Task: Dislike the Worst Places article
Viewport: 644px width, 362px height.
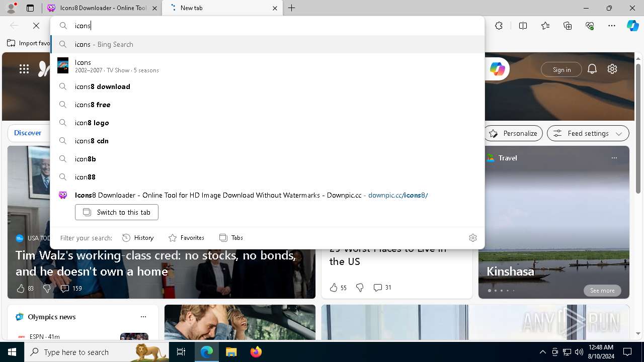Action: click(360, 288)
